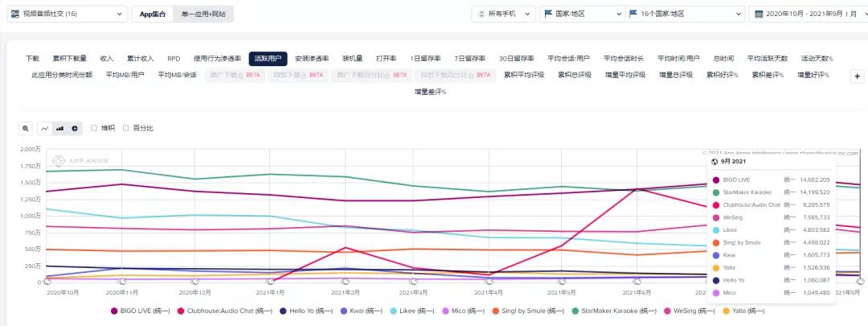Image resolution: width=868 pixels, height=326 pixels.
Task: Switch to pie chart view
Action: [x=74, y=128]
